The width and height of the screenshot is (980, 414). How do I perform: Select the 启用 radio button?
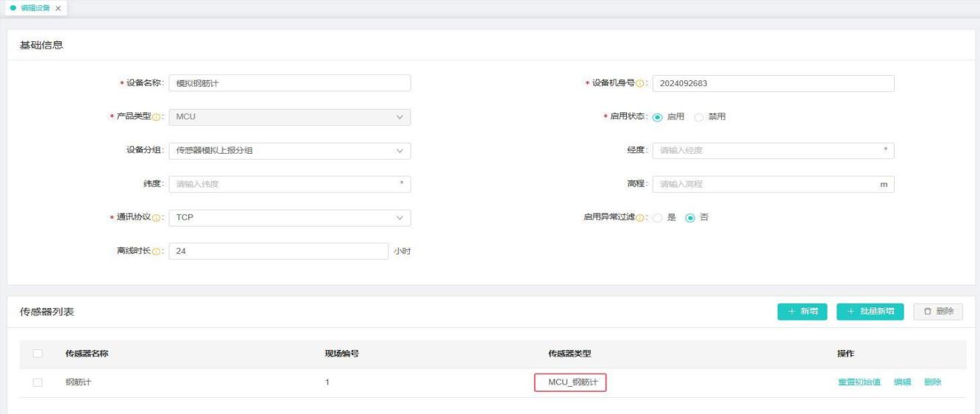coord(658,117)
